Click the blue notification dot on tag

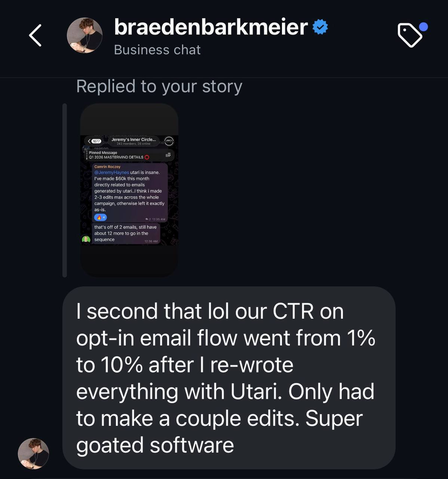(x=423, y=27)
